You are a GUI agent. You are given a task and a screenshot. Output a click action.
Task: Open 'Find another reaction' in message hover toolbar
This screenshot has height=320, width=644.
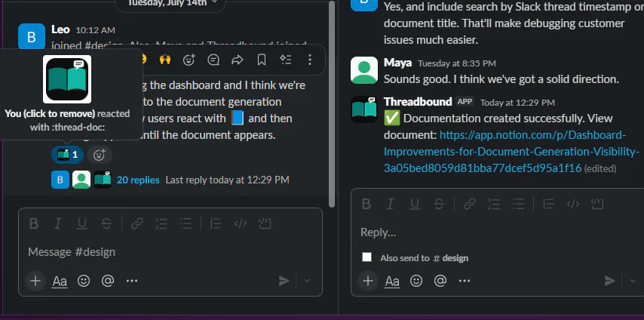click(x=189, y=60)
